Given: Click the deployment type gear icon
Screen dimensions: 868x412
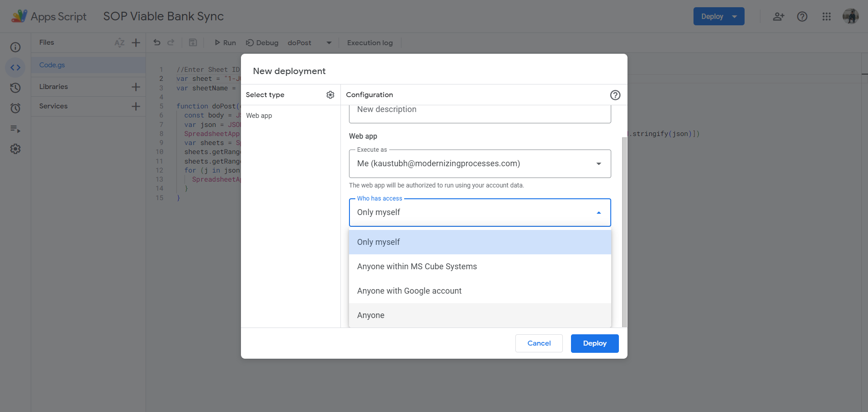Looking at the screenshot, I should click(x=330, y=95).
